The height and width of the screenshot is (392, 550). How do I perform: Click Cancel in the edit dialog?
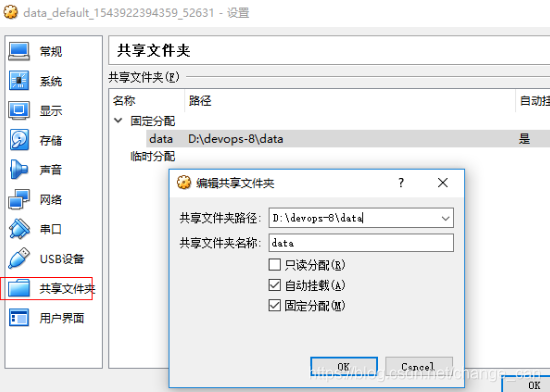click(419, 367)
